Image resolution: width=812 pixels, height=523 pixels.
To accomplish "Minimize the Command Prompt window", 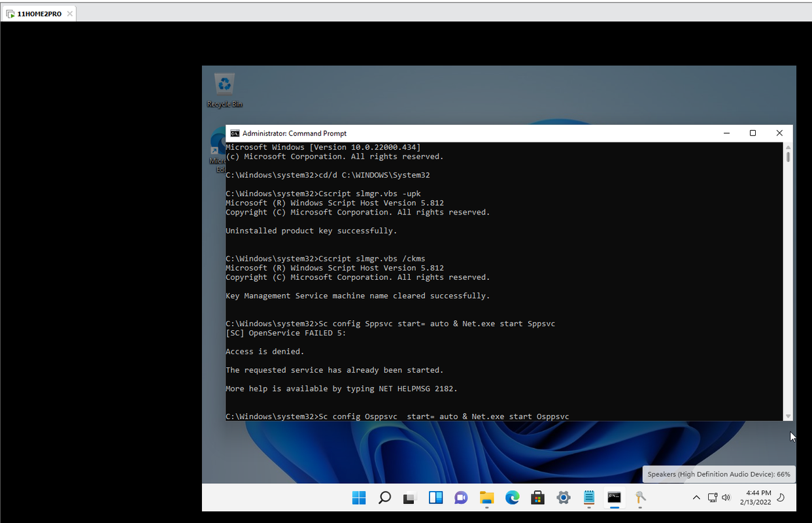I will click(x=726, y=133).
